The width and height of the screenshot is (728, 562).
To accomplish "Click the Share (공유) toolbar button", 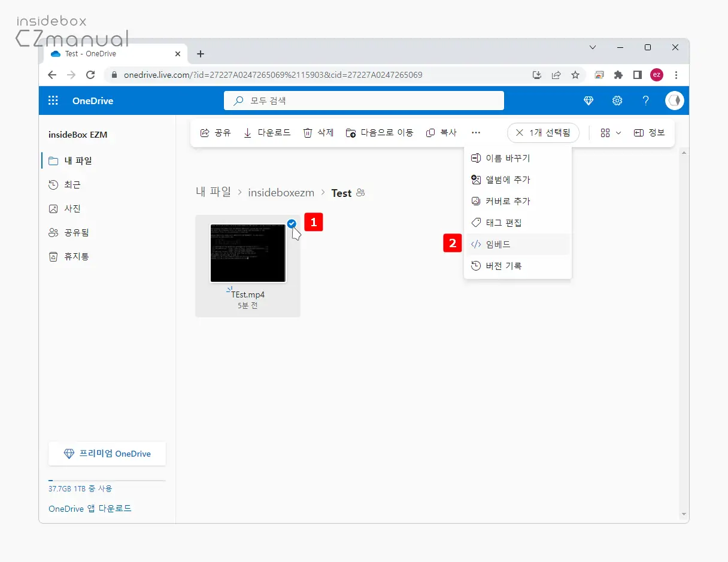I will click(x=215, y=133).
